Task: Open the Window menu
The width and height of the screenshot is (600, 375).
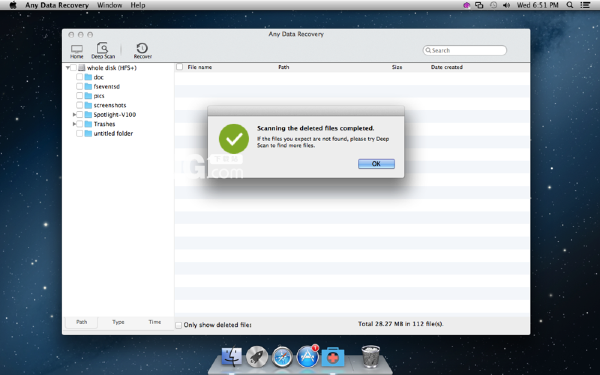Action: pyautogui.click(x=109, y=5)
